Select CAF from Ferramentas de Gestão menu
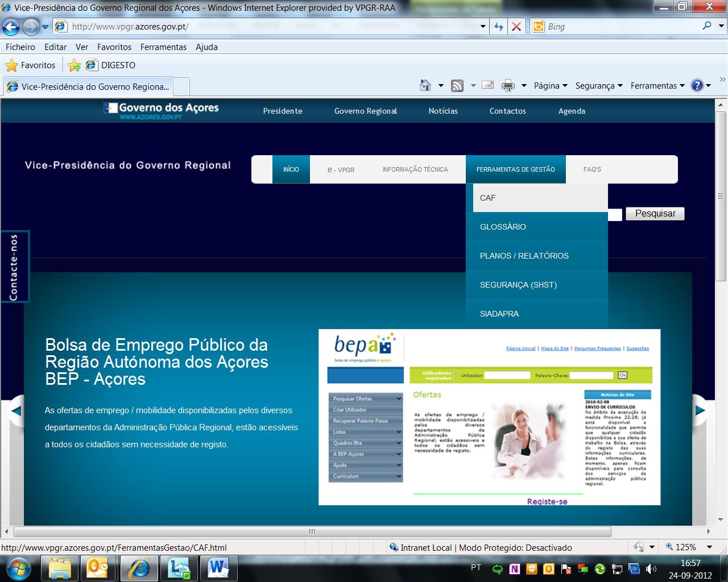The width and height of the screenshot is (728, 582). coord(487,198)
